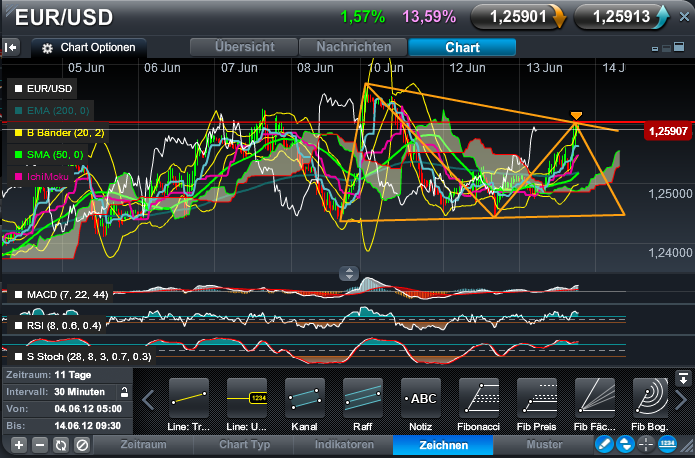Viewport: 695px width, 458px height.
Task: Choose the Fib Fächer fan tool
Action: (594, 398)
